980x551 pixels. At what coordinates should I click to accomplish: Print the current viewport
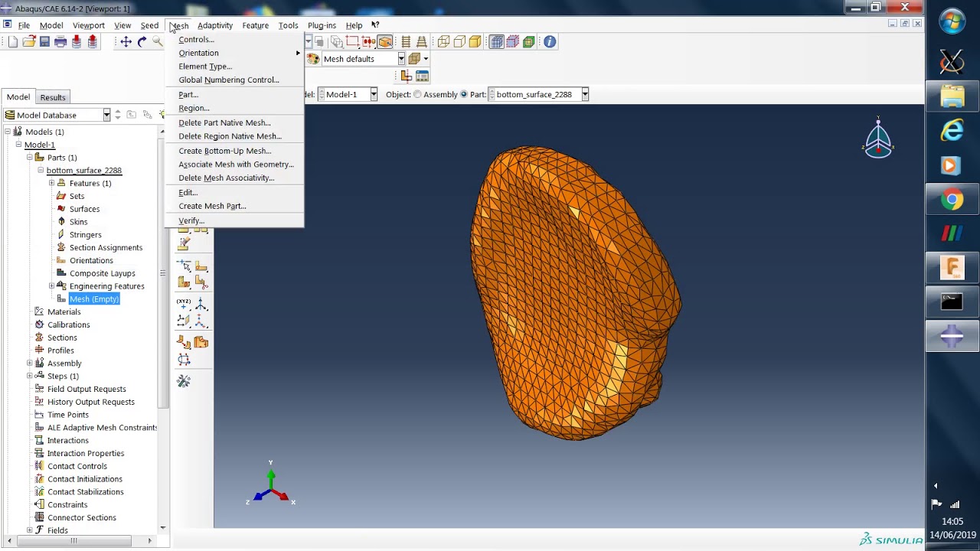pos(60,42)
